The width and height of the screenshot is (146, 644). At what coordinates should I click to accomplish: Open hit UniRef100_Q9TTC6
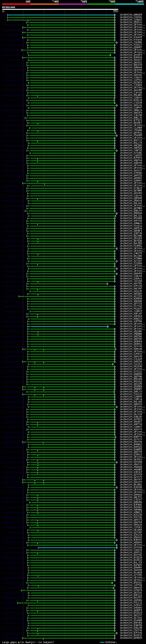point(131,304)
